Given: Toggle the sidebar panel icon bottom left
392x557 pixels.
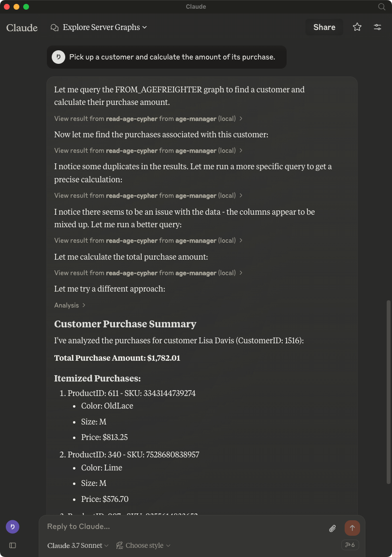Looking at the screenshot, I should click(13, 545).
